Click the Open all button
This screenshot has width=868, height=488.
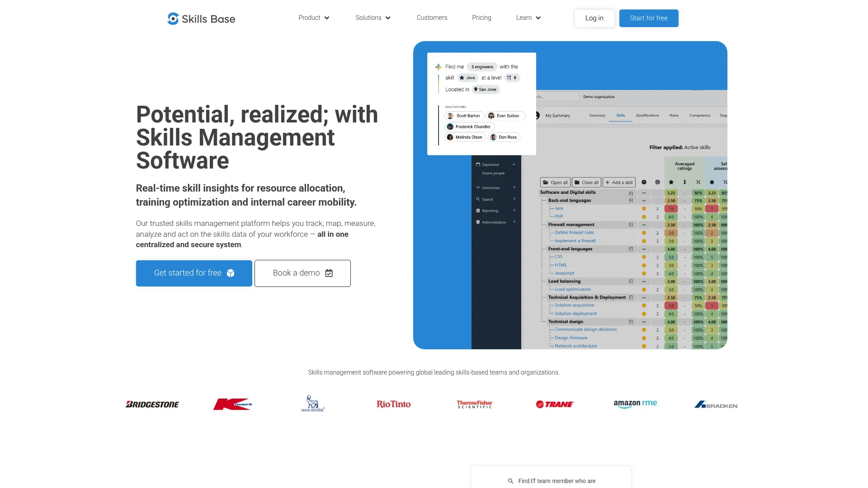click(555, 183)
